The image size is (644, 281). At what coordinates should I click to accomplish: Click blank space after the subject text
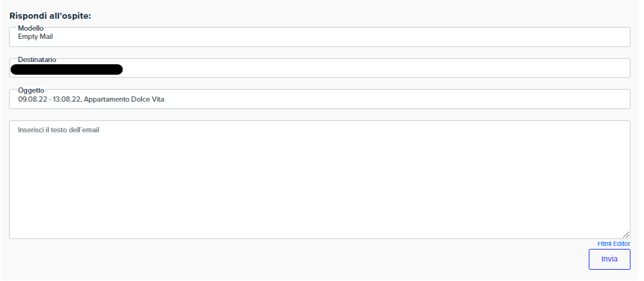397,99
